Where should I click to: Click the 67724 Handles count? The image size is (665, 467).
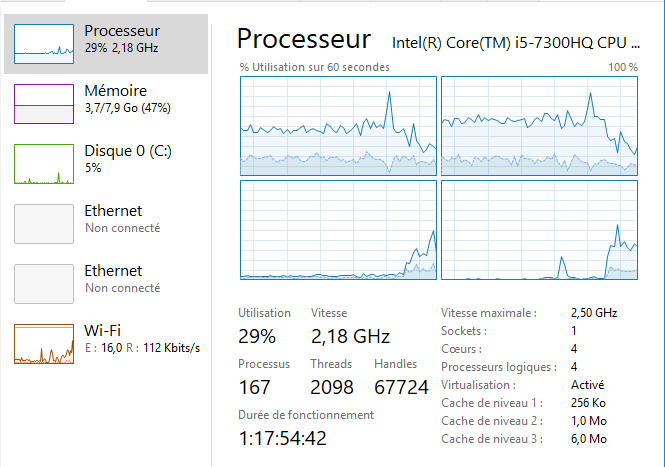tap(401, 387)
